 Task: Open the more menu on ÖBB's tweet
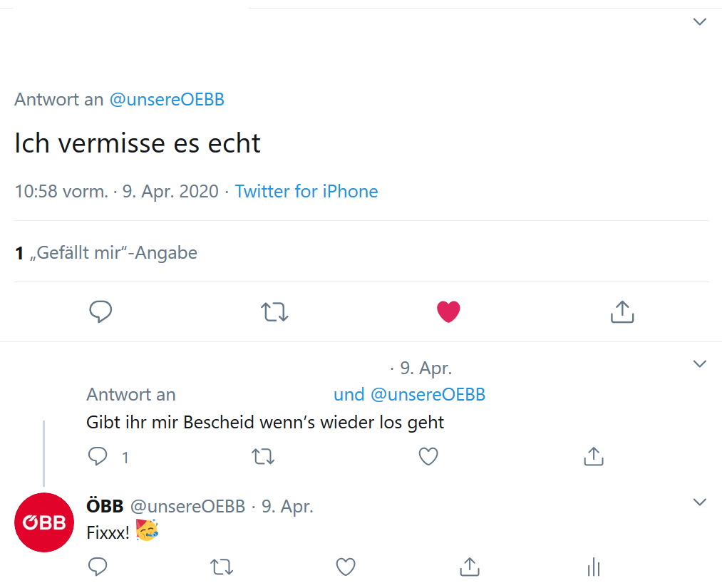coord(700,502)
